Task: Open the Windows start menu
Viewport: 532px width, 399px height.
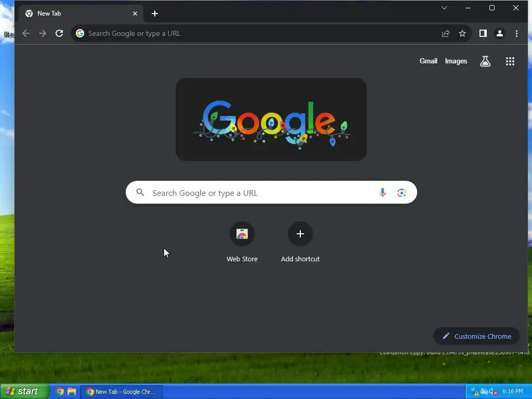Action: click(24, 392)
